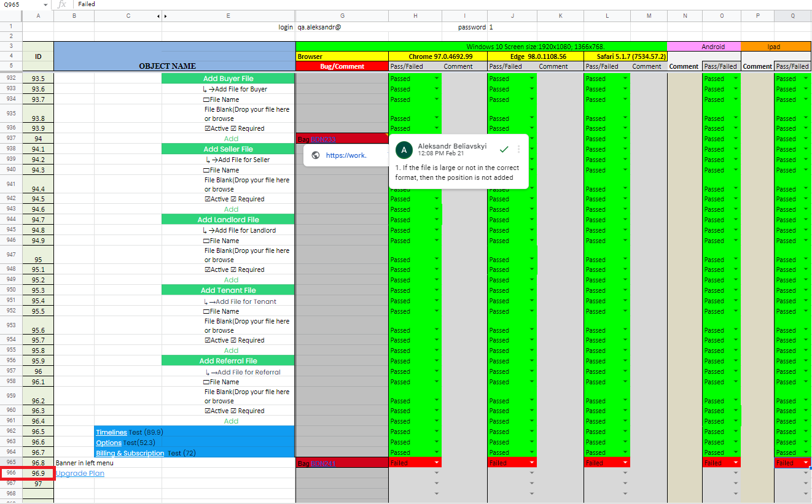The image size is (812, 504).
Task: Select the 'Add Landlord File' cell
Action: coord(228,220)
